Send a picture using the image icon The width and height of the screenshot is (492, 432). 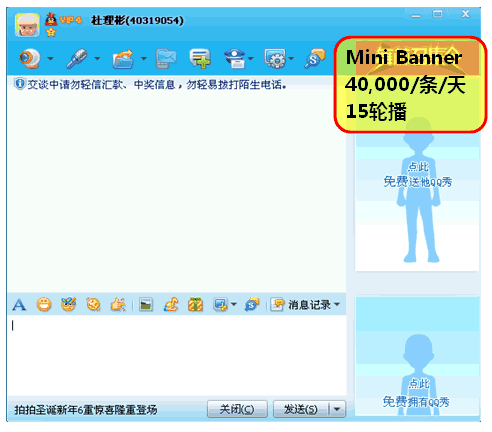[146, 305]
